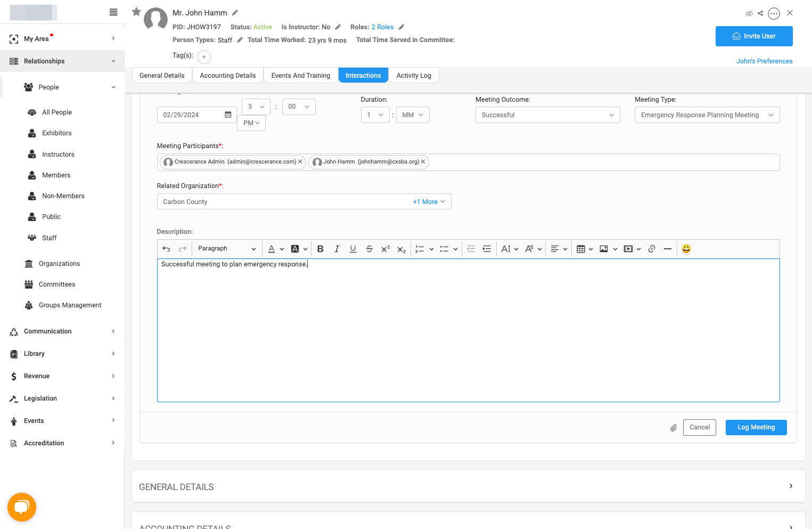This screenshot has width=812, height=529.
Task: Click the meeting date field 02/29/2024
Action: [x=196, y=115]
